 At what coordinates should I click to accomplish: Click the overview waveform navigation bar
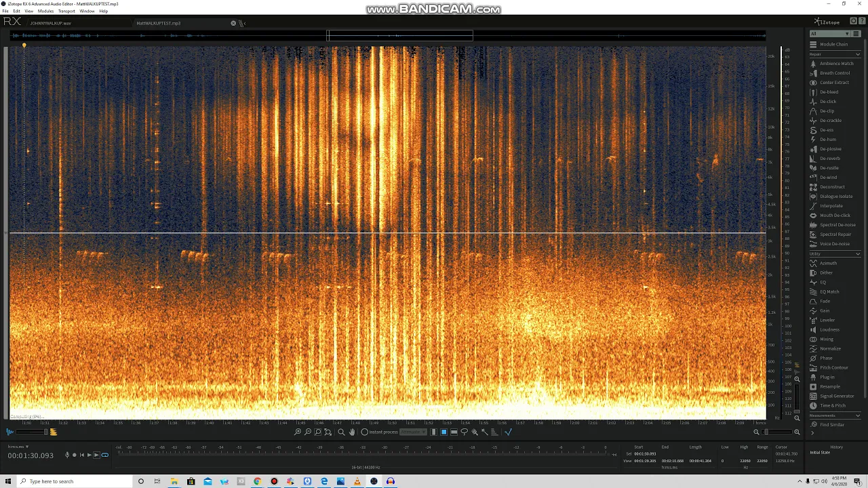point(388,35)
